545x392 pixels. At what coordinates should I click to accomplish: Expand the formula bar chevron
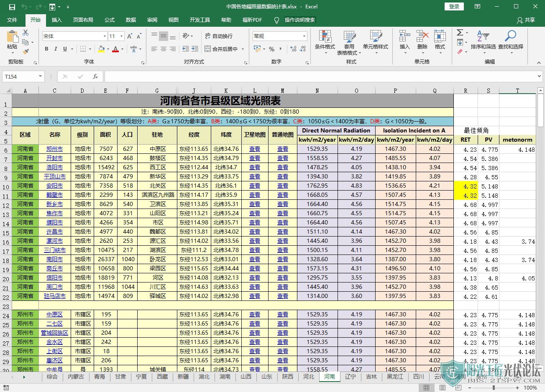[540, 76]
